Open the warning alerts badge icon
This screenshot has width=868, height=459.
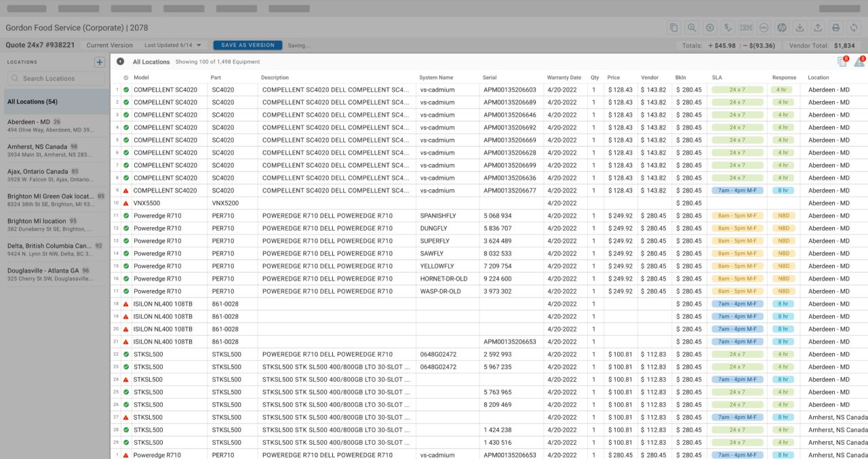[859, 62]
